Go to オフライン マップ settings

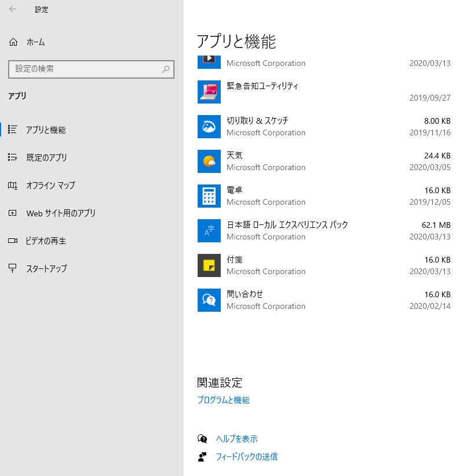click(50, 185)
